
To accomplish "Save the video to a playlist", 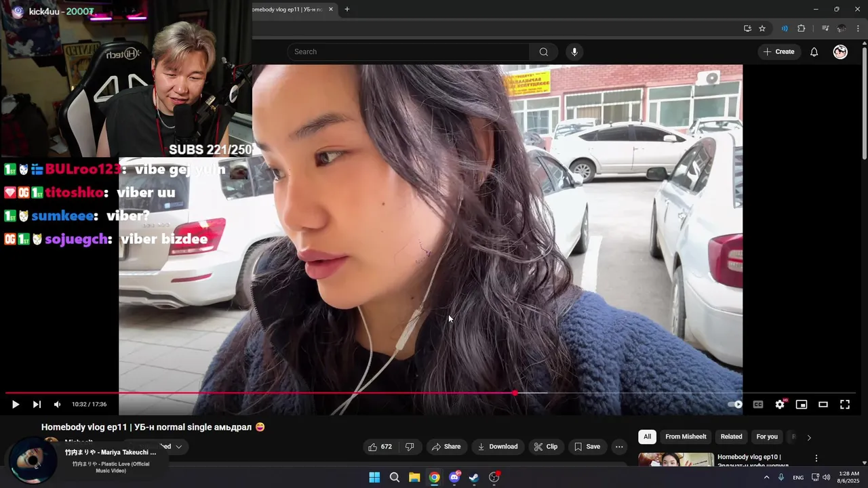I will point(587,447).
